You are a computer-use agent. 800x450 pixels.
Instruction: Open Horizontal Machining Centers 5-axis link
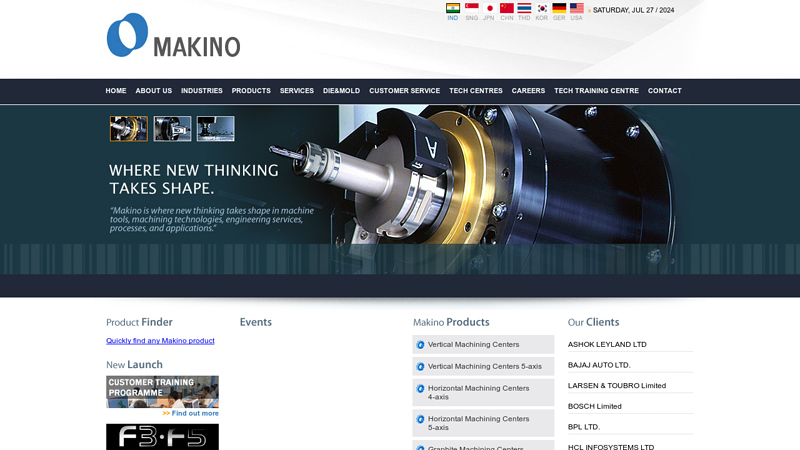[479, 423]
